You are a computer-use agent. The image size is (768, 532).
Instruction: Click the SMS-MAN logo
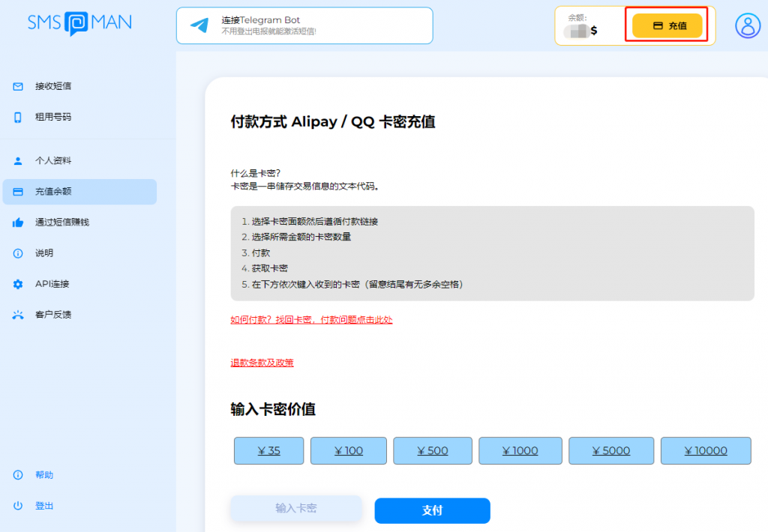coord(79,22)
